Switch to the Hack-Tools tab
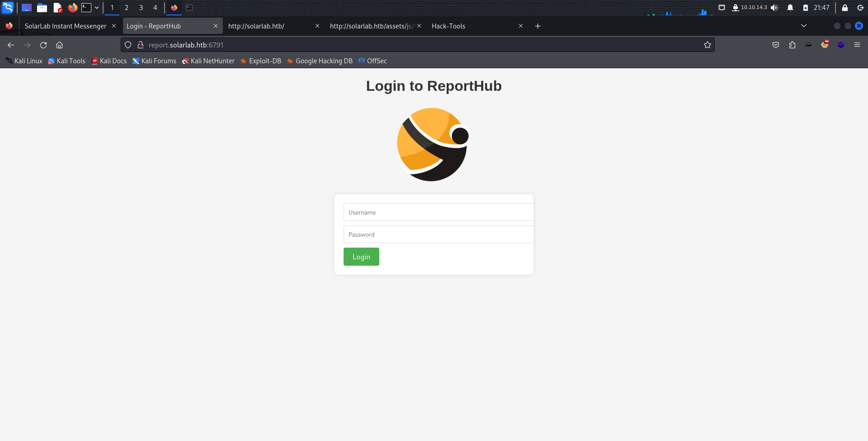 click(448, 26)
